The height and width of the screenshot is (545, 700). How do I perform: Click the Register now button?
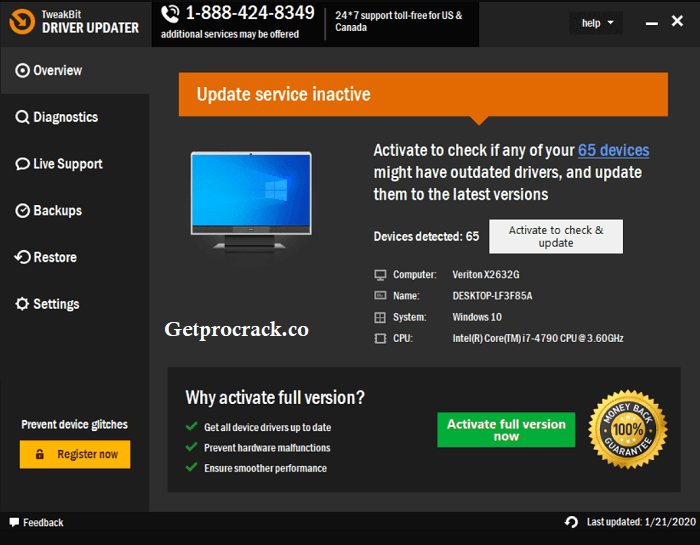tap(75, 454)
